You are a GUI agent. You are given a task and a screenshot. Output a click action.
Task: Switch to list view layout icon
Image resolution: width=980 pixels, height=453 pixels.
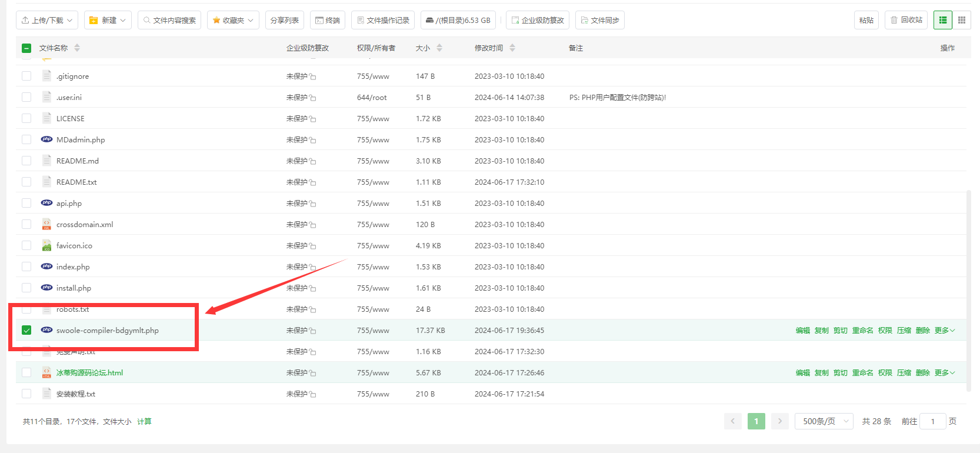coord(942,20)
